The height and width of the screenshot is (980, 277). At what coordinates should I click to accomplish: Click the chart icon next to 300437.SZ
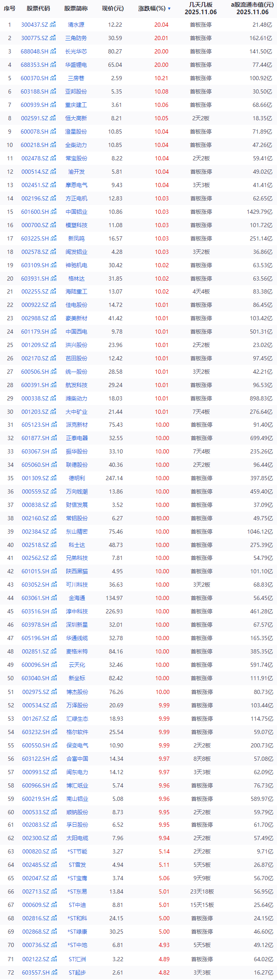point(53,25)
